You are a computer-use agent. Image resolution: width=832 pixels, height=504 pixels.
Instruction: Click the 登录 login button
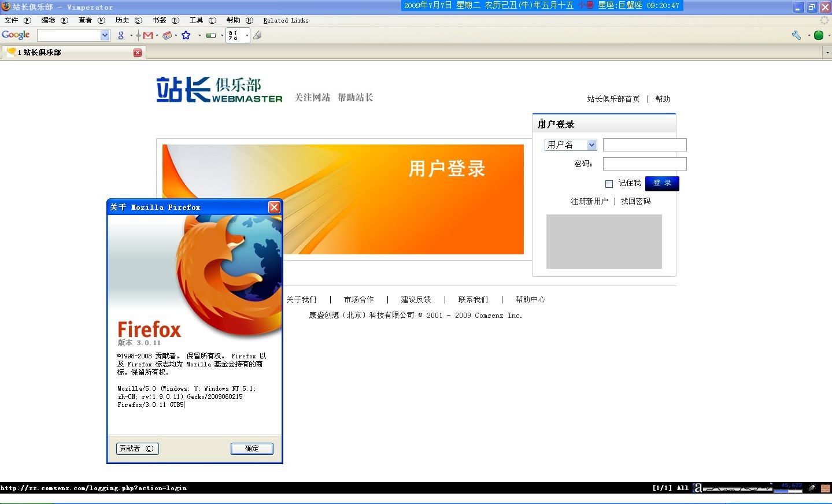(x=662, y=183)
